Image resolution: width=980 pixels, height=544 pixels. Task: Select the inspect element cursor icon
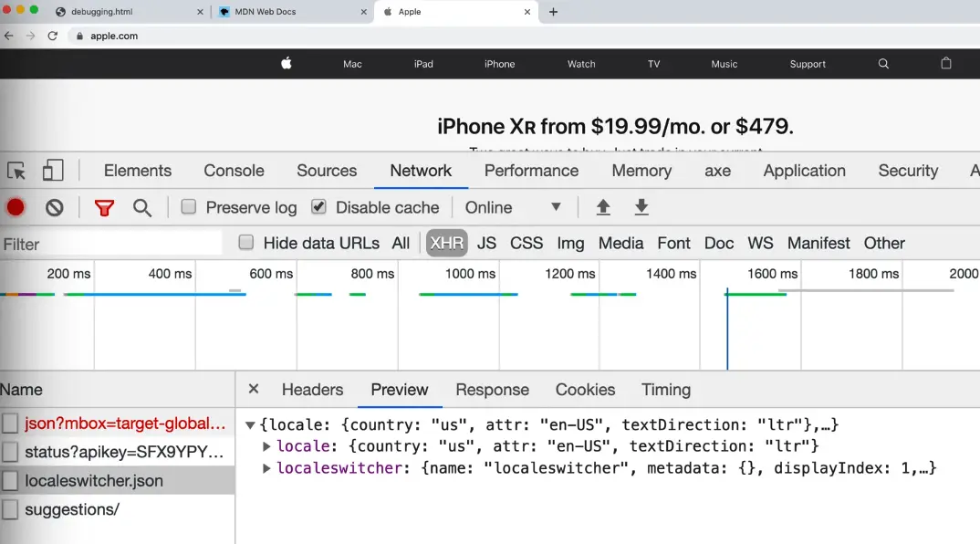[x=15, y=171]
